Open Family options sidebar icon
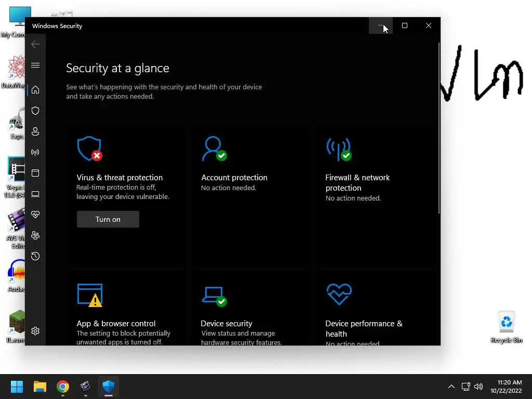 35,235
